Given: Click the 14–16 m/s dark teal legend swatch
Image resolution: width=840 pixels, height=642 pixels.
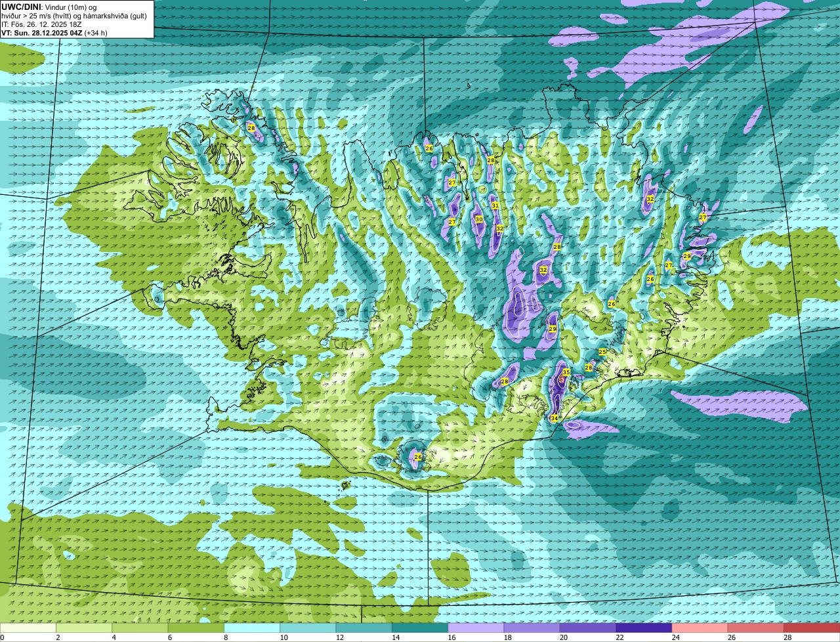Looking at the screenshot, I should (x=420, y=628).
